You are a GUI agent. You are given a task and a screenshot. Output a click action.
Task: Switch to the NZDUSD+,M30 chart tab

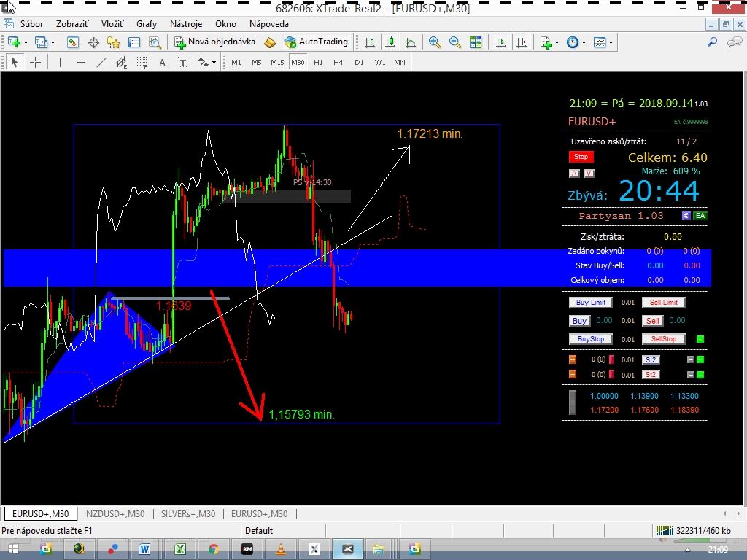[115, 514]
